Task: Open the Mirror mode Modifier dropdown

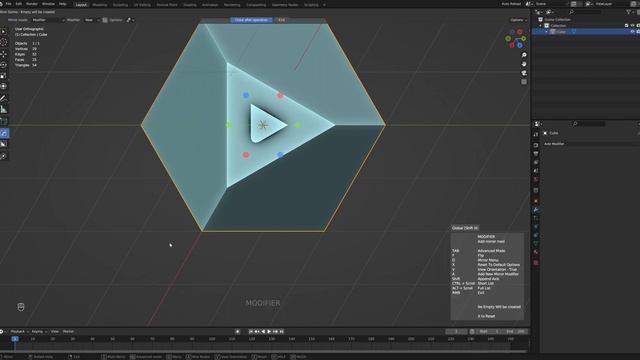Action: pyautogui.click(x=48, y=20)
